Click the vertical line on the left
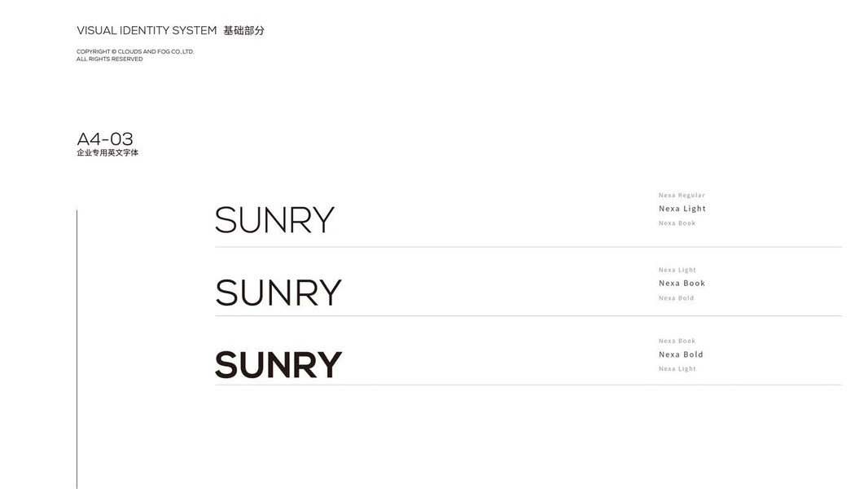 coord(77,349)
